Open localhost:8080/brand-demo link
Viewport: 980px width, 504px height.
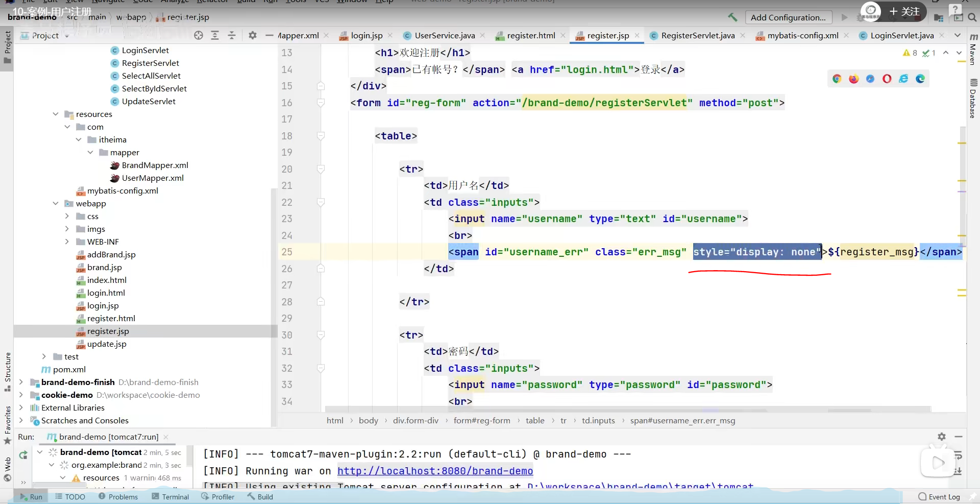[x=435, y=471]
